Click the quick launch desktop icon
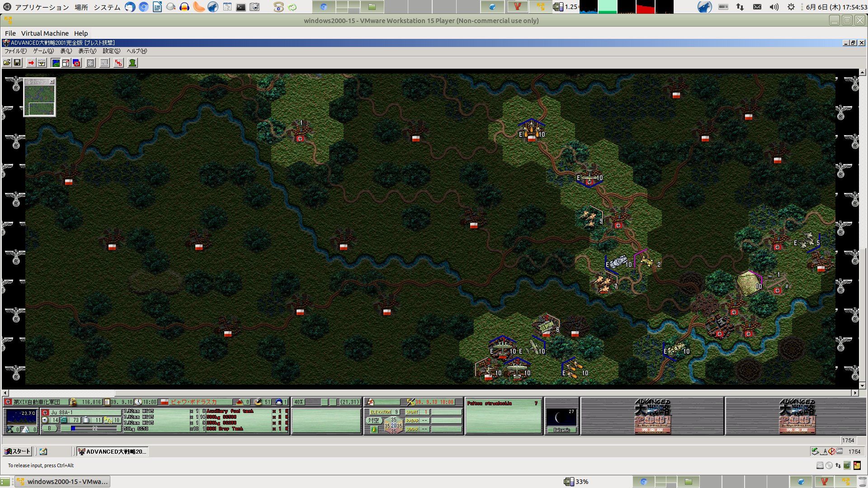The height and width of the screenshot is (488, 868). (43, 451)
